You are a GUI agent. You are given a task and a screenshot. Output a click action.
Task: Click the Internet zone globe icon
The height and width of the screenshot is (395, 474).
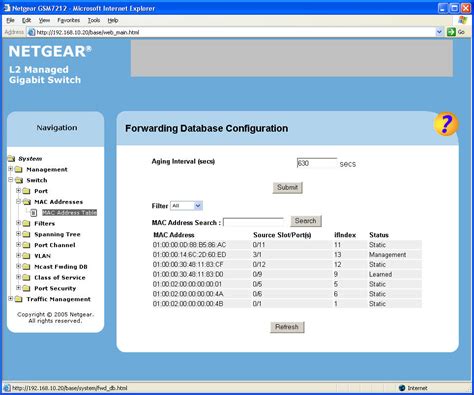tap(402, 388)
